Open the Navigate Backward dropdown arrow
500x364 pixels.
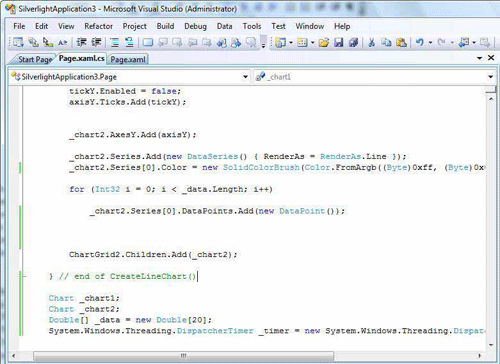point(474,43)
